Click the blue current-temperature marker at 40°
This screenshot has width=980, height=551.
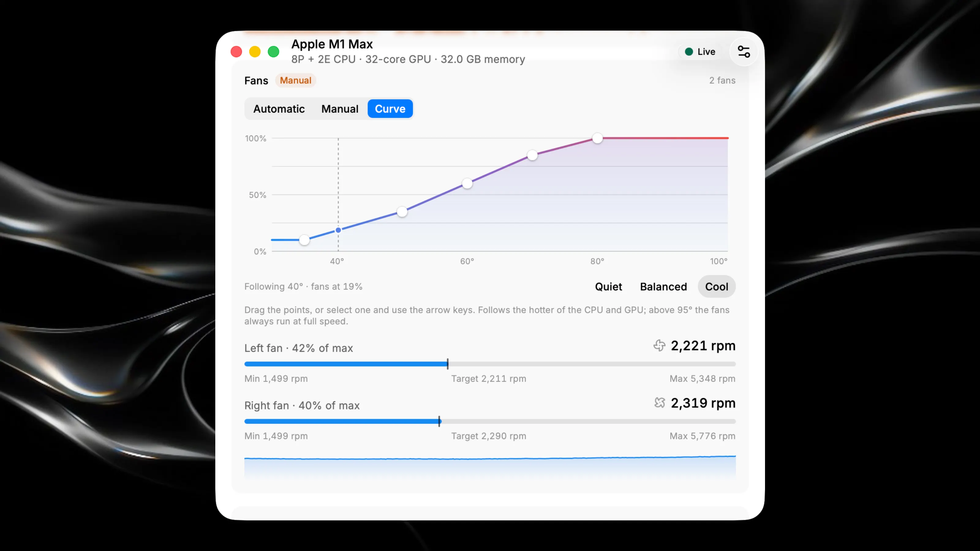click(338, 230)
